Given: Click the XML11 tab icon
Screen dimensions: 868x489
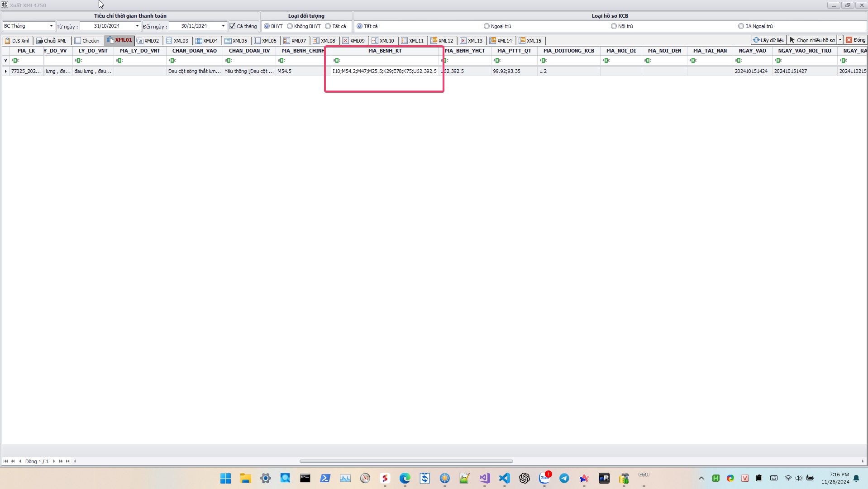Looking at the screenshot, I should [405, 41].
